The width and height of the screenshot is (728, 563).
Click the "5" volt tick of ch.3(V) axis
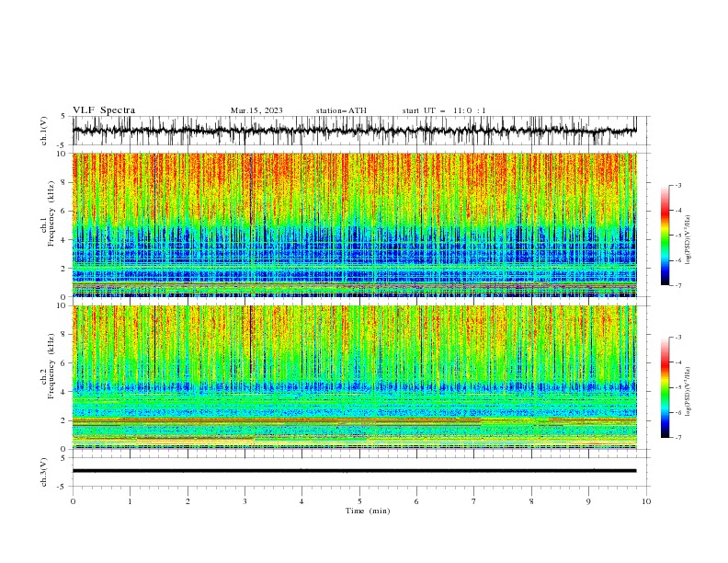(x=65, y=458)
